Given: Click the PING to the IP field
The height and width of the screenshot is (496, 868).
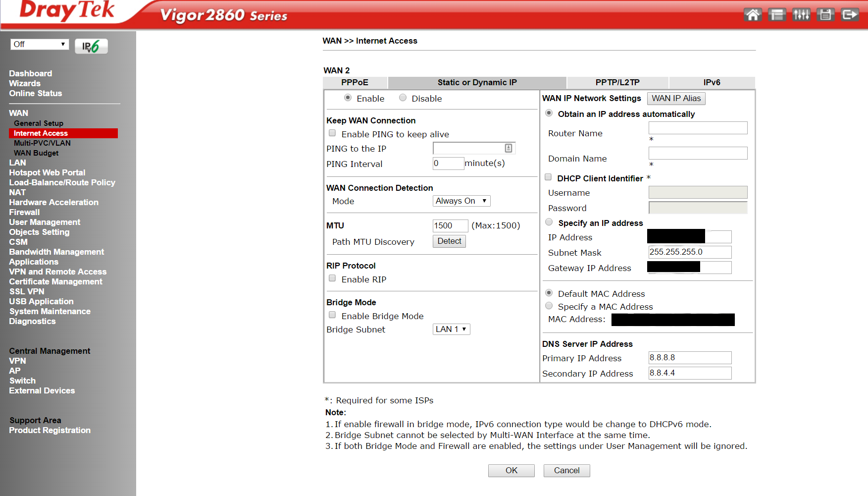Looking at the screenshot, I should tap(474, 148).
